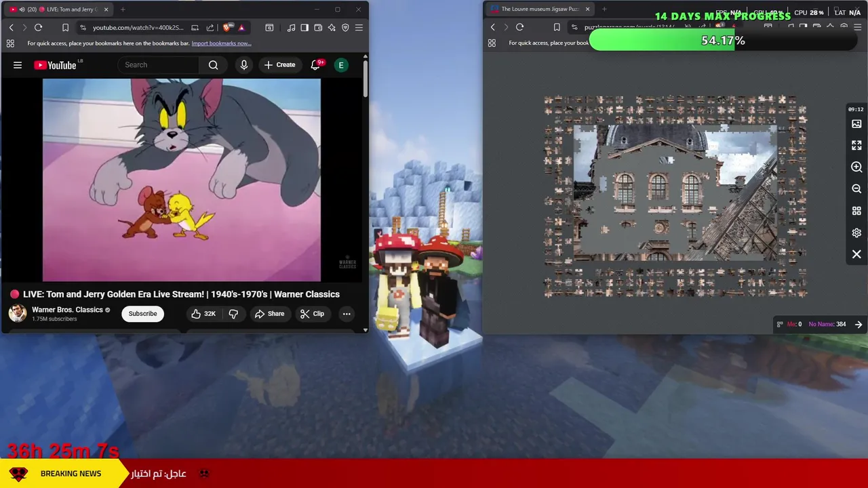
Task: Click the BREAKING NEWS ticker label
Action: click(71, 474)
